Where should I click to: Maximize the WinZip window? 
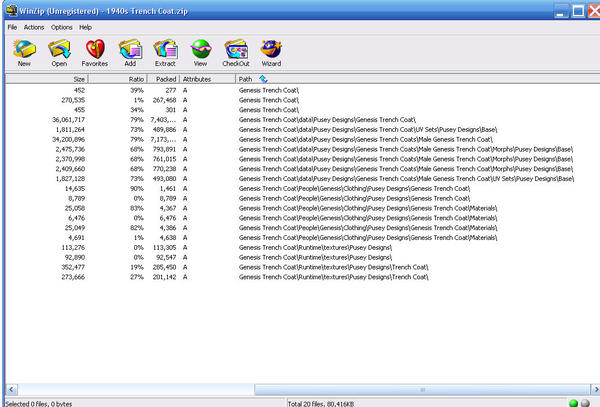(x=578, y=11)
